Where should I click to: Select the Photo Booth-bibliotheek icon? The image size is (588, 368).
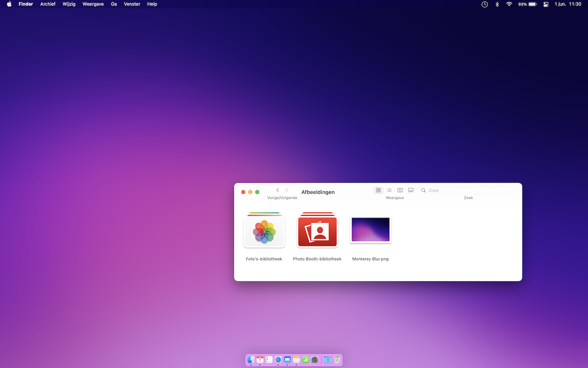coord(317,230)
